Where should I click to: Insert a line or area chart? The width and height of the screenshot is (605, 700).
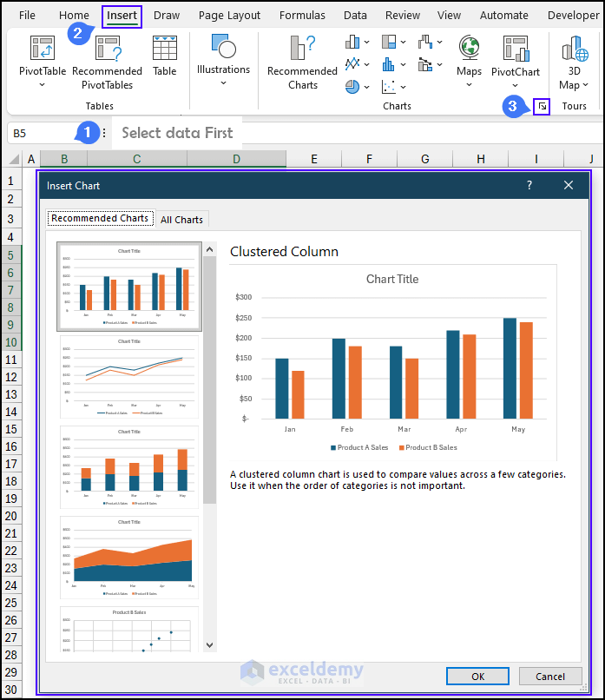pyautogui.click(x=352, y=64)
